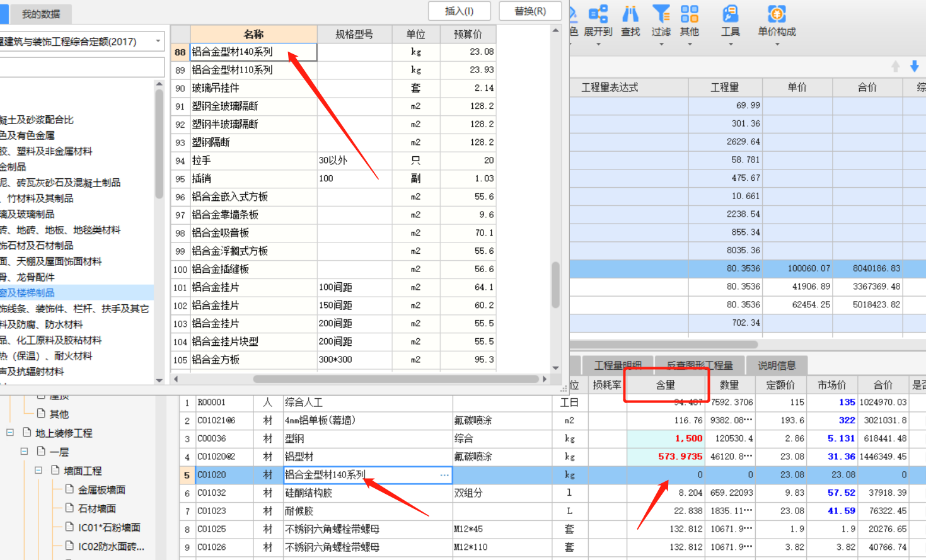This screenshot has width=926, height=560.
Task: Open the 单价构成 dropdown arrow
Action: pyautogui.click(x=777, y=44)
